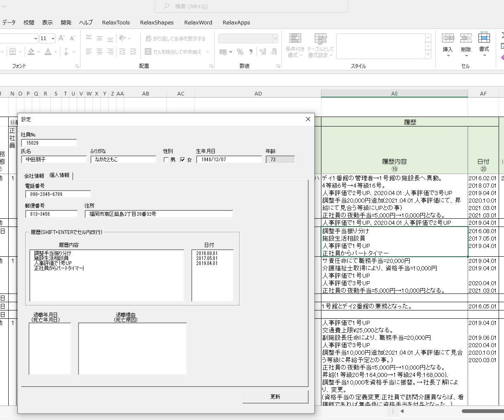This screenshot has height=420, width=504.
Task: Click the text orientation icon
Action: 122,38
